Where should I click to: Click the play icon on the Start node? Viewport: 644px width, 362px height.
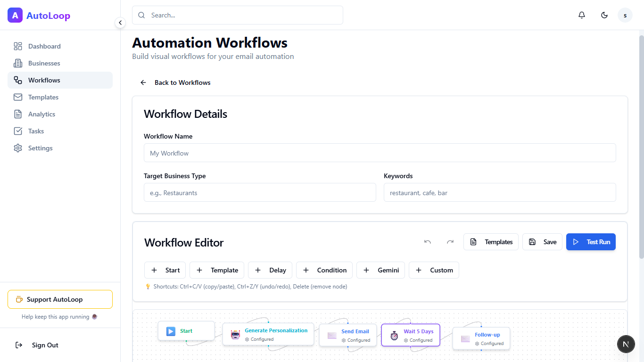(x=171, y=331)
